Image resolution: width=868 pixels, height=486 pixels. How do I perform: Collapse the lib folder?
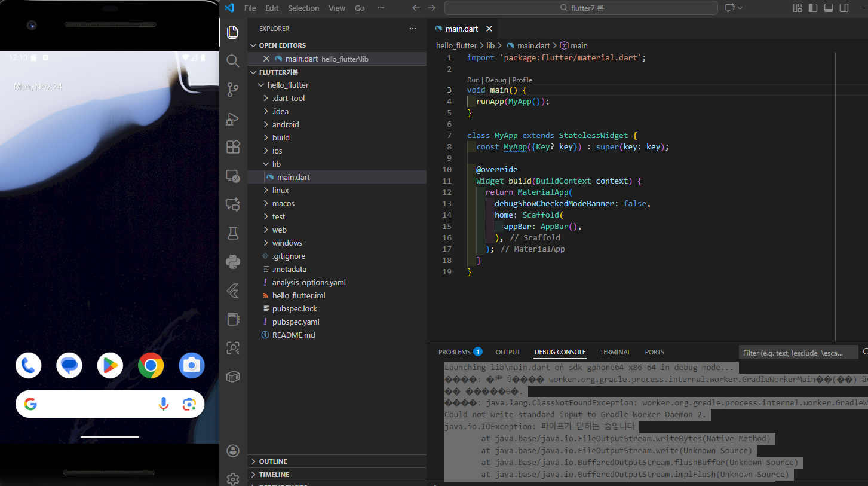click(276, 164)
